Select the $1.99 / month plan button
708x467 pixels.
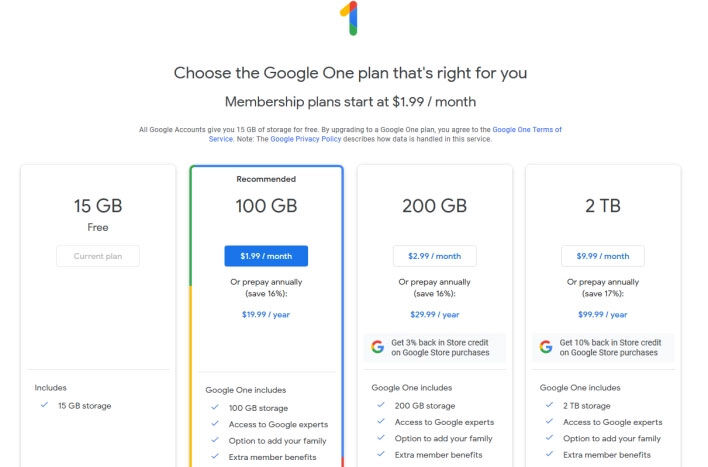[x=266, y=256]
